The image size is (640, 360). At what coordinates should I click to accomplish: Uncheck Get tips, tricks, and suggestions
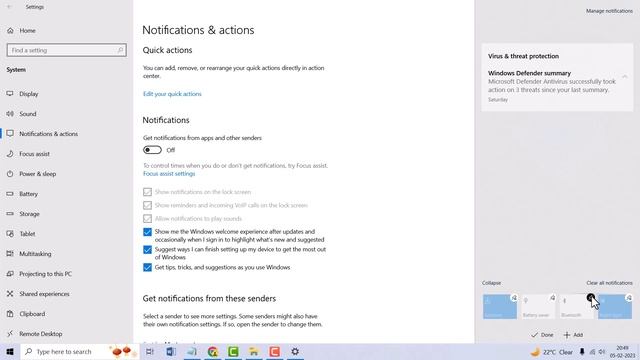click(x=147, y=267)
